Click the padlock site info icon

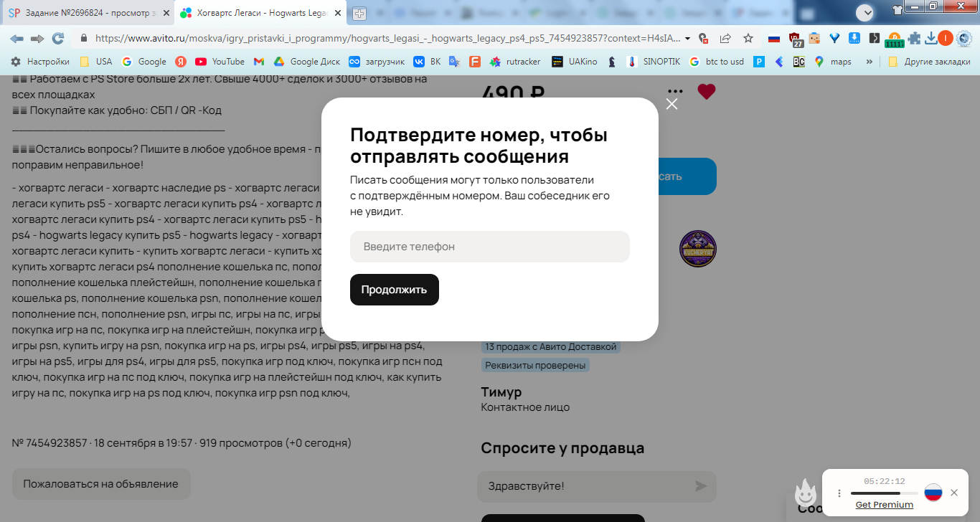pos(84,39)
